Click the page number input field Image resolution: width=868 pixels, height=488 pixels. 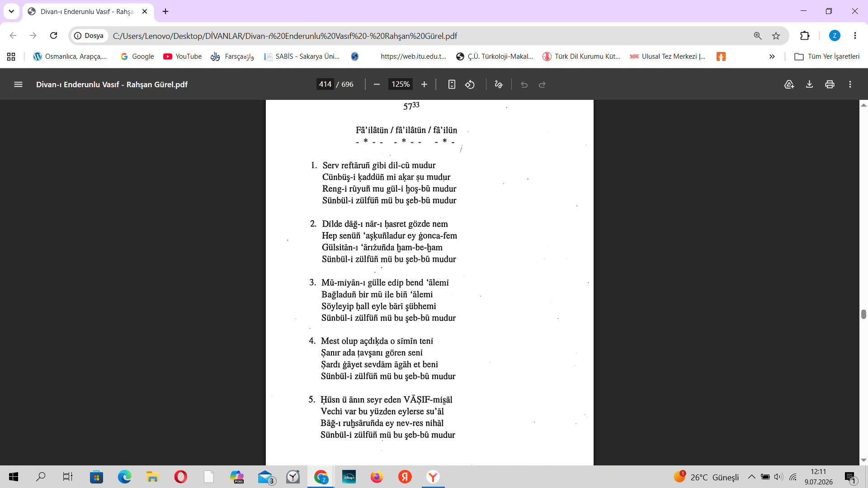pos(325,84)
